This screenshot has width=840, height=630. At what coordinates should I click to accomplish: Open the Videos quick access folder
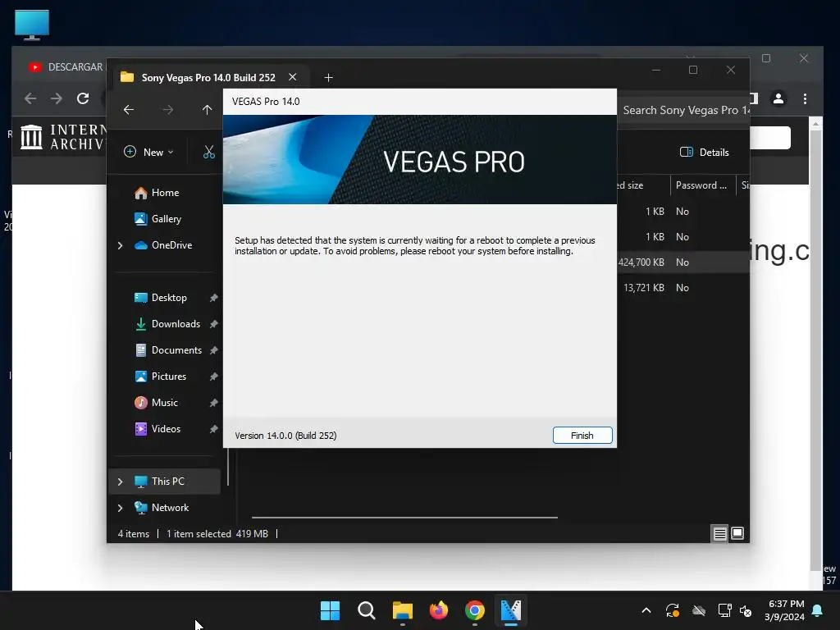[x=166, y=429]
